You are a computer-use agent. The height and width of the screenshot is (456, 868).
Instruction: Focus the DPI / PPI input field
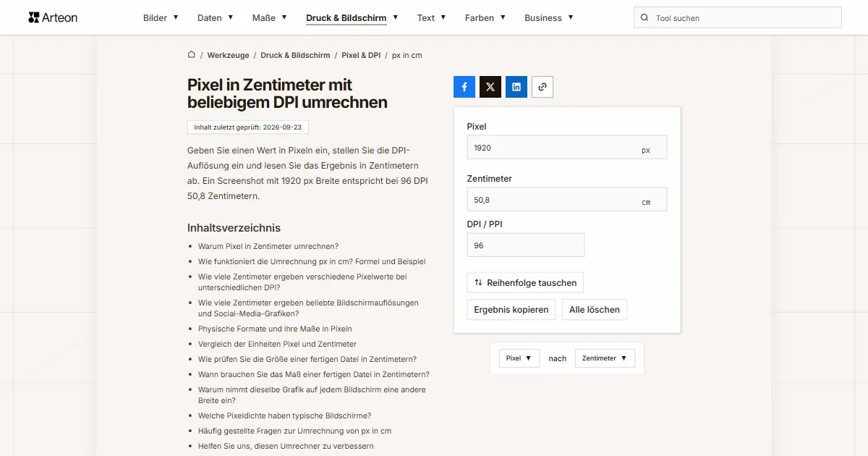point(526,245)
